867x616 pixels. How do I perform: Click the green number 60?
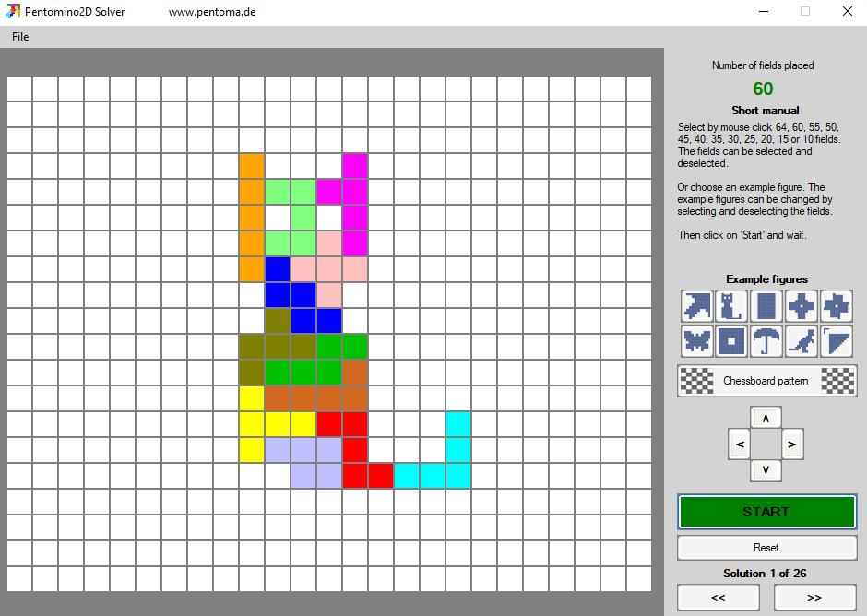[763, 89]
